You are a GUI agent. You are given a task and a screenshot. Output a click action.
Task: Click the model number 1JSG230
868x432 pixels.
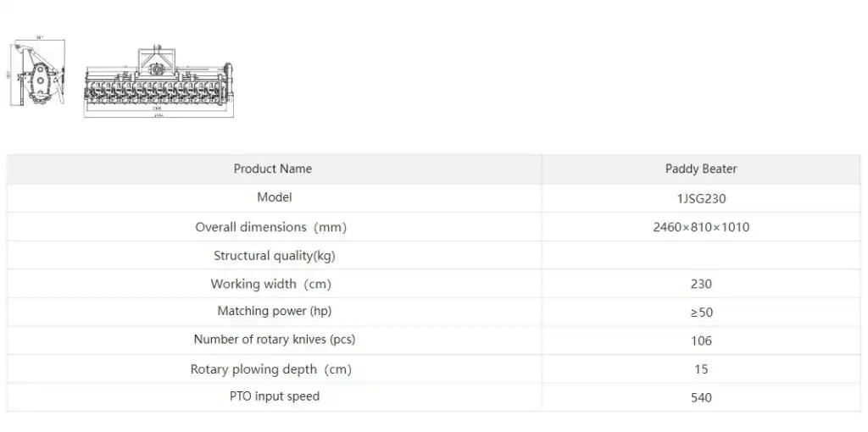pyautogui.click(x=701, y=198)
